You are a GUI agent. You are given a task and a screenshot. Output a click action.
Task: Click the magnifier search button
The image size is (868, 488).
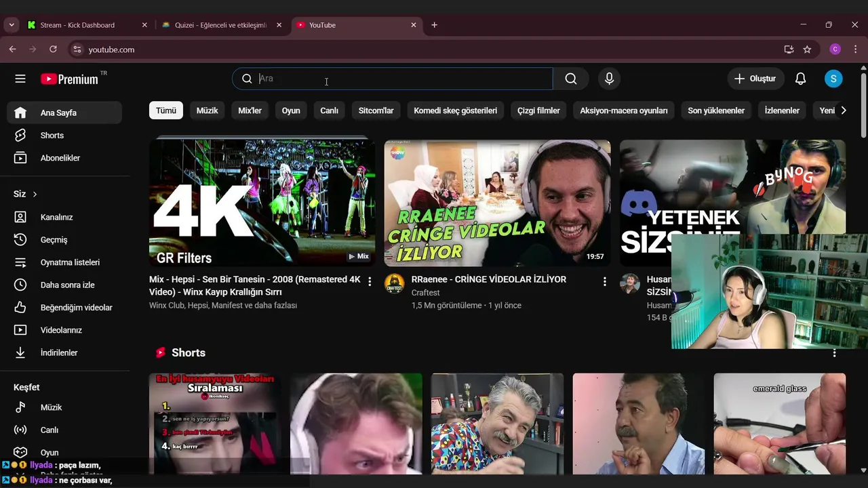pos(571,79)
